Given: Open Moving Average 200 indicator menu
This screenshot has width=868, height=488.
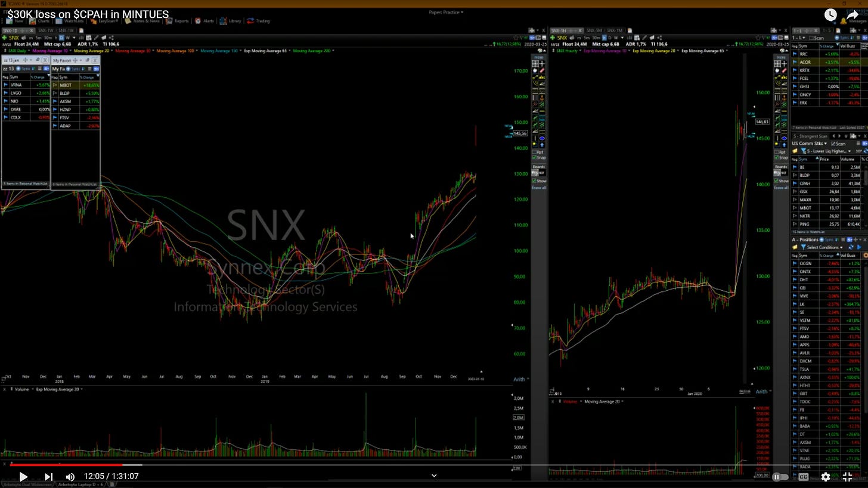Looking at the screenshot, I should pos(312,51).
